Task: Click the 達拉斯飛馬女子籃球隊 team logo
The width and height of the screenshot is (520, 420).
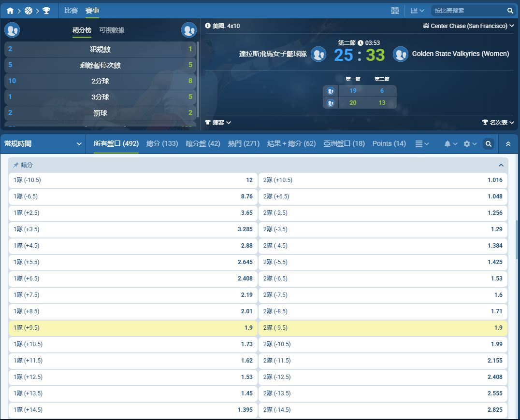Action: (318, 54)
